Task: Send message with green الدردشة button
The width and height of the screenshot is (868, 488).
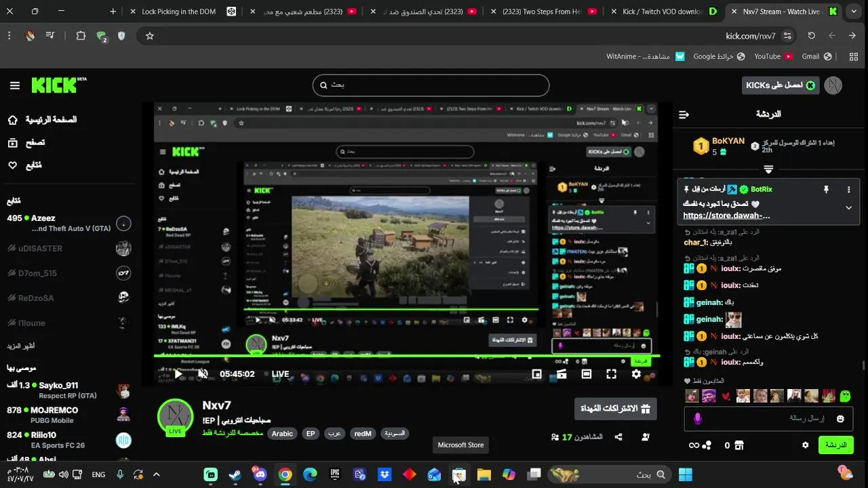Action: 836,445
